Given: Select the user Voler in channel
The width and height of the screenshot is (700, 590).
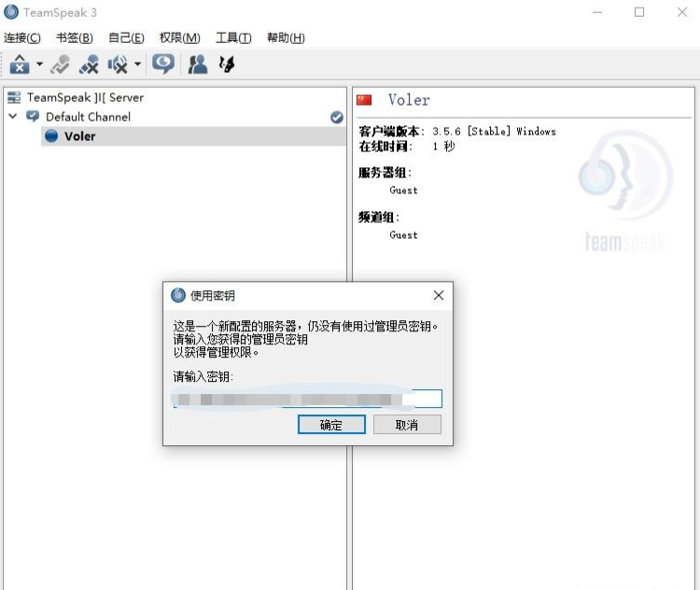Looking at the screenshot, I should coord(193,136).
